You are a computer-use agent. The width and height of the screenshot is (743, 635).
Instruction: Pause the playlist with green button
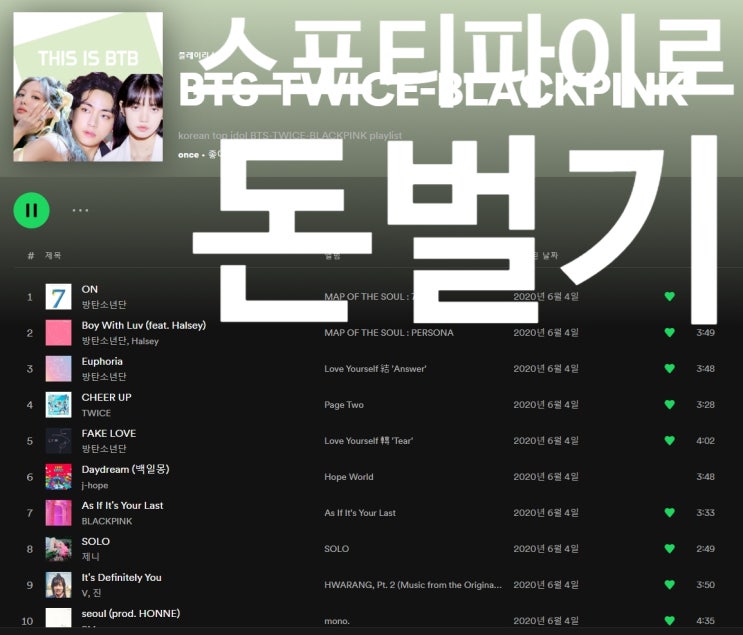tap(31, 210)
